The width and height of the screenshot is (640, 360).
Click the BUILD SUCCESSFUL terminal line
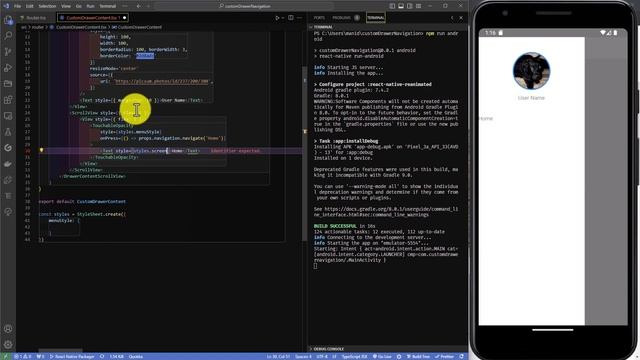pos(344,226)
